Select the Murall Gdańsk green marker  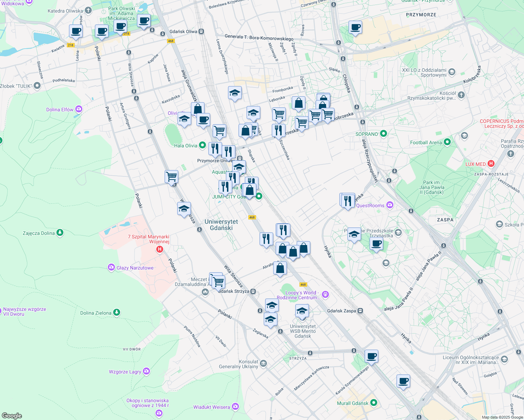click(x=373, y=403)
